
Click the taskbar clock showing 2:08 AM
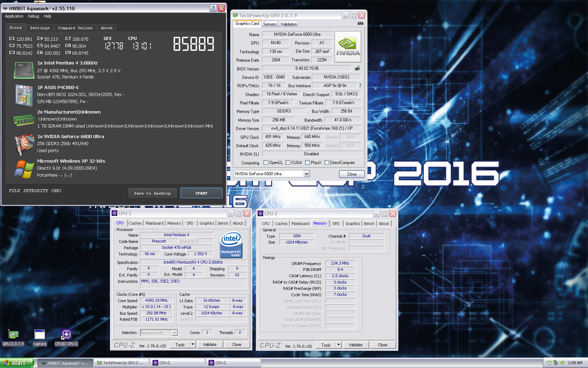(x=575, y=363)
